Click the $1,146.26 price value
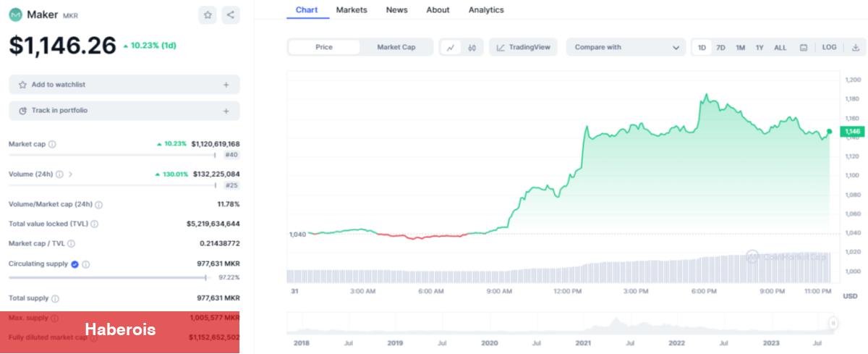Screen dimensions: 868x354 click(62, 46)
